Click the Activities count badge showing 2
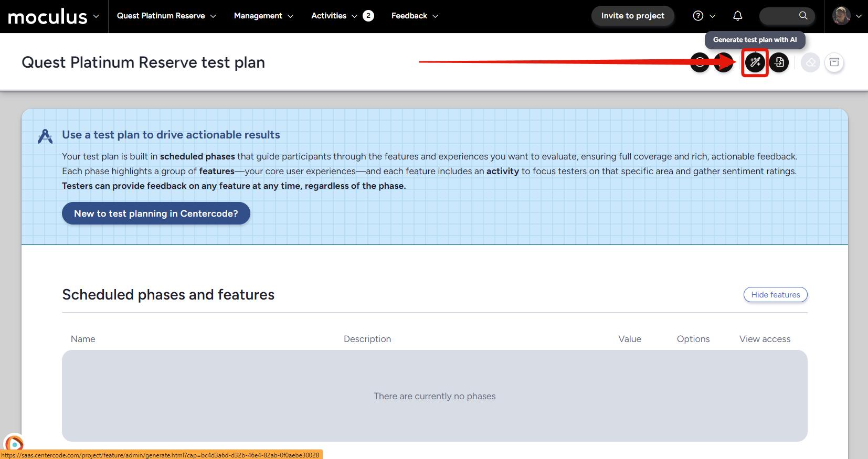This screenshot has width=868, height=459. coord(368,16)
